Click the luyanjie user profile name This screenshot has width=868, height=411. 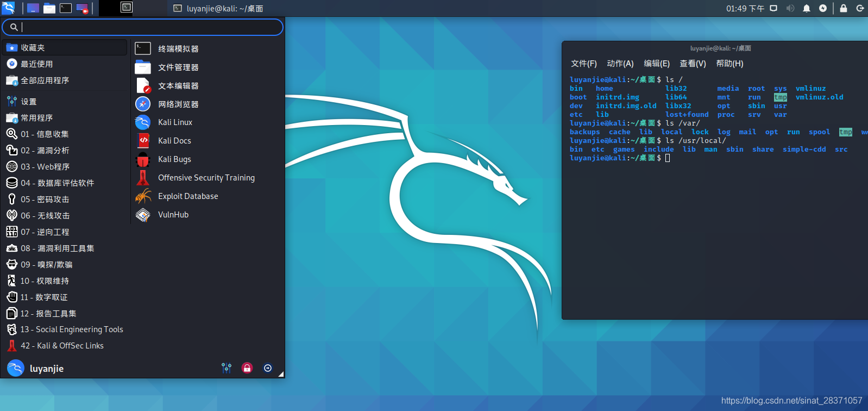47,368
